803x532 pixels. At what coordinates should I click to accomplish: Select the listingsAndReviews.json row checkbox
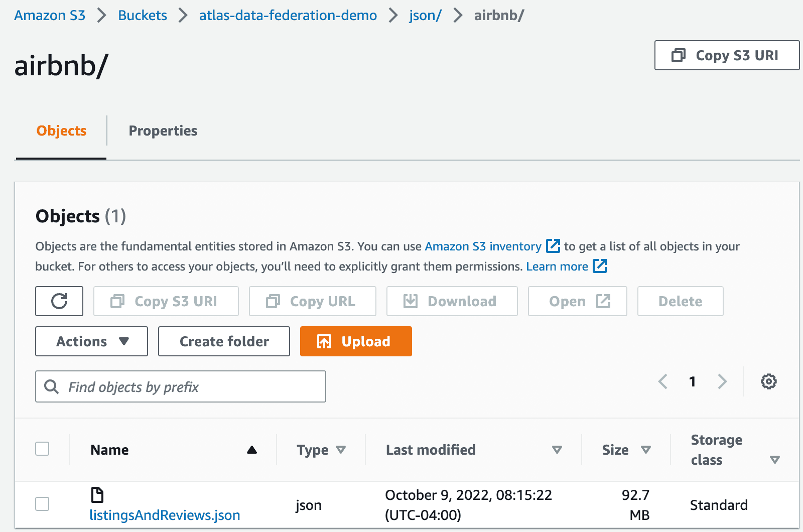43,504
